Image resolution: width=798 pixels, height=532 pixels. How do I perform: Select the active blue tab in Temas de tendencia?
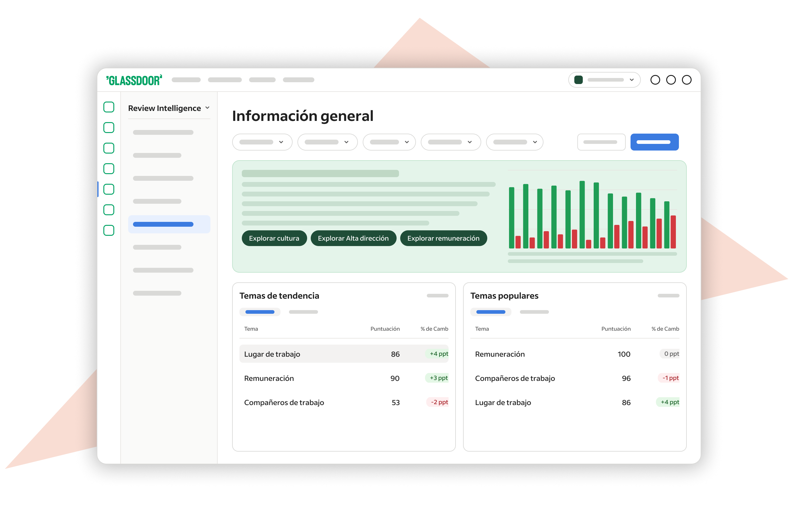click(260, 312)
